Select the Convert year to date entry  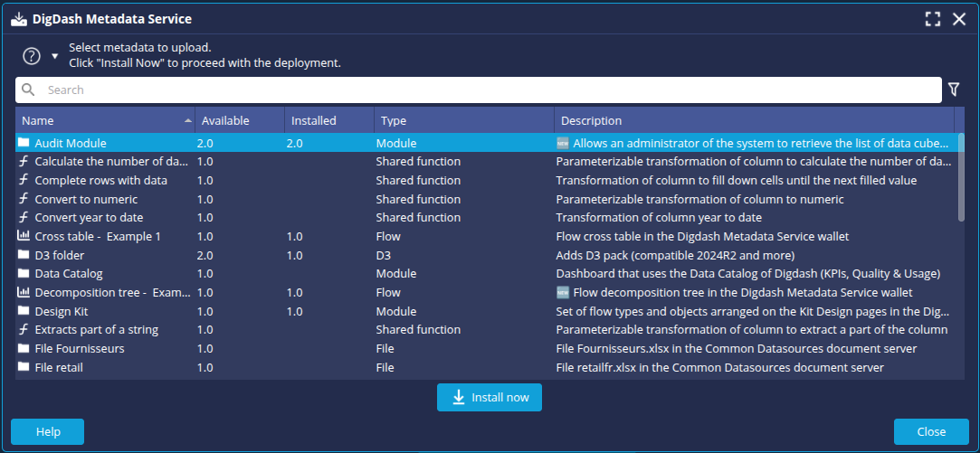point(89,217)
